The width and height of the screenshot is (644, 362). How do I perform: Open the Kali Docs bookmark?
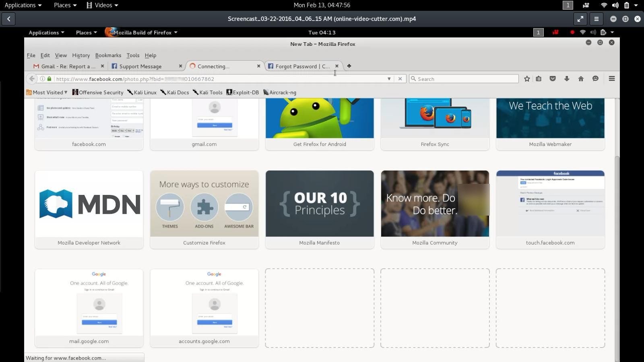coord(175,93)
